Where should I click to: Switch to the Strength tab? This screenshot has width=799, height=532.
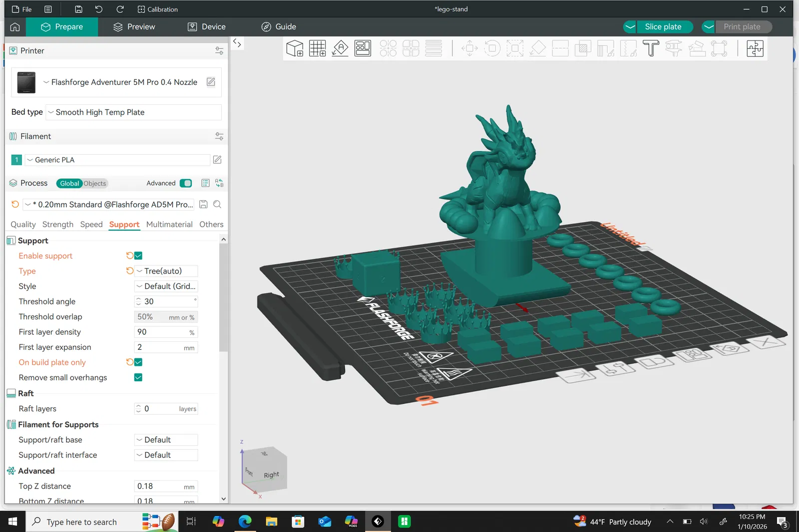click(58, 225)
